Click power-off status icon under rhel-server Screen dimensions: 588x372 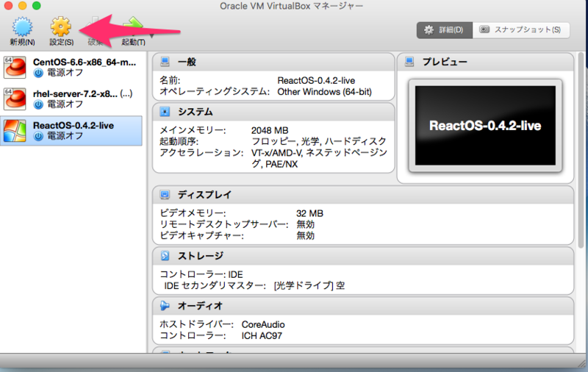pos(38,104)
